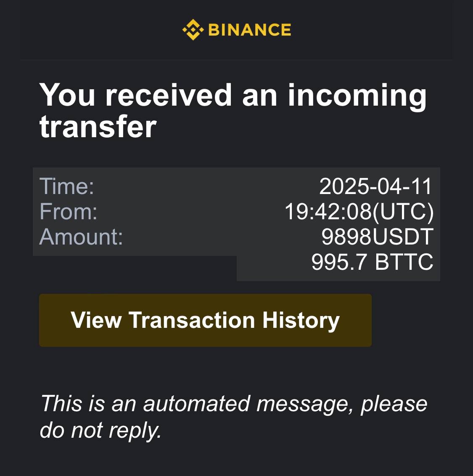Click the timestamp 19:42:08(UTC)
473x476 pixels.
[359, 211]
